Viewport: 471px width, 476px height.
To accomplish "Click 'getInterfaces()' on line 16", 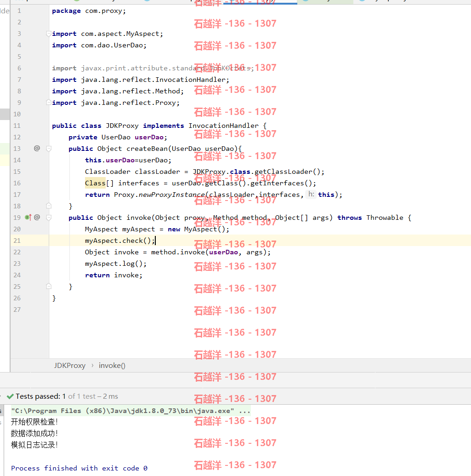I will coord(281,184).
